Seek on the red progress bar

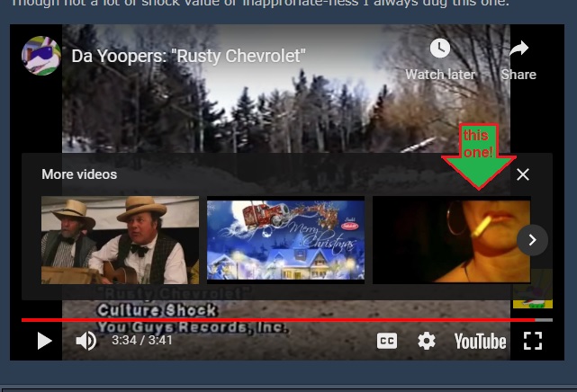click(x=287, y=320)
